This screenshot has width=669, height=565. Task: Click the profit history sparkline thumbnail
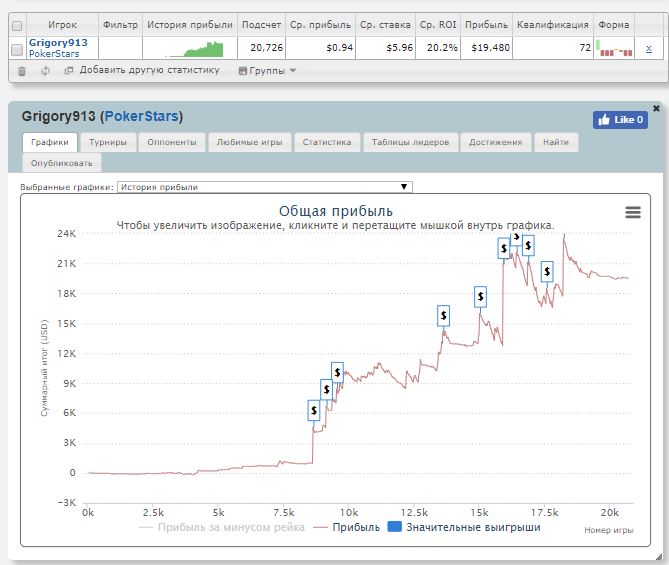pos(190,48)
